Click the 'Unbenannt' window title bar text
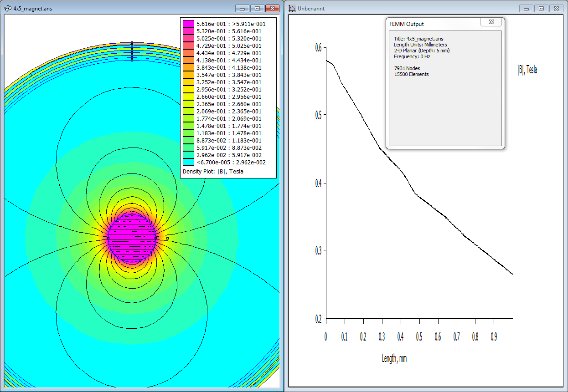Viewport: 568px width, 392px height. click(x=311, y=9)
